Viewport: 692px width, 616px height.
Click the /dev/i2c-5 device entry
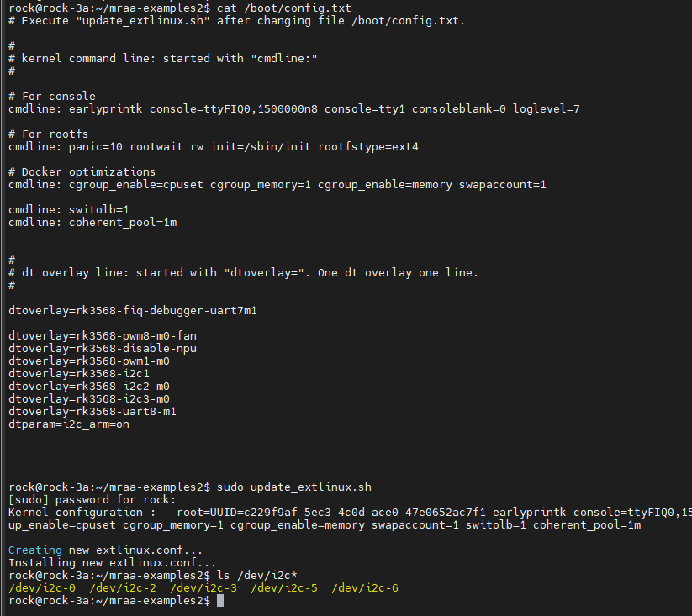[x=284, y=588]
